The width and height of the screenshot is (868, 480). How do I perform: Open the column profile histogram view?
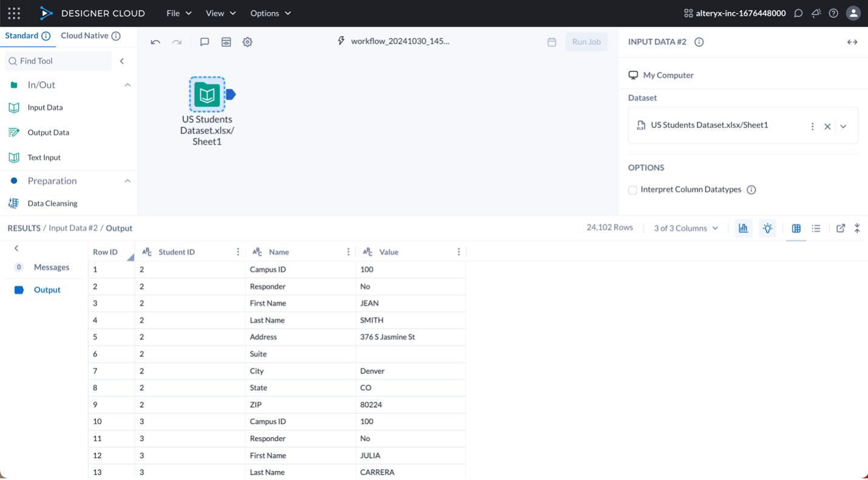click(x=744, y=228)
